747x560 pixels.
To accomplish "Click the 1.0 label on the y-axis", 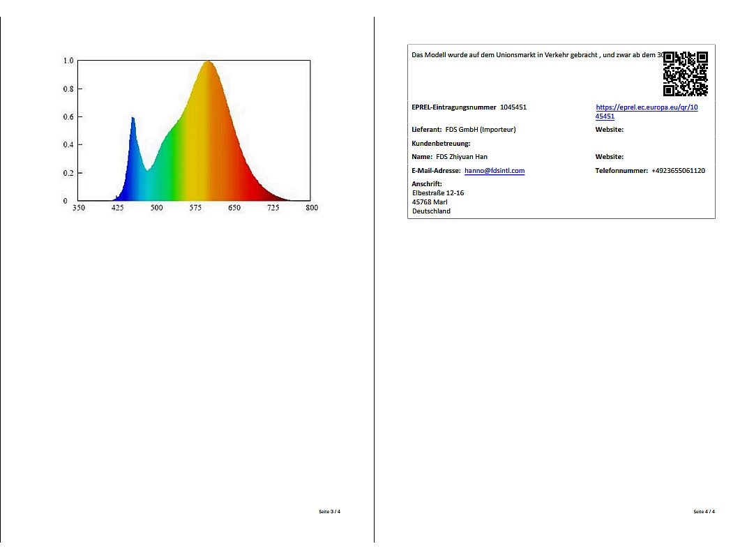I will tap(68, 61).
